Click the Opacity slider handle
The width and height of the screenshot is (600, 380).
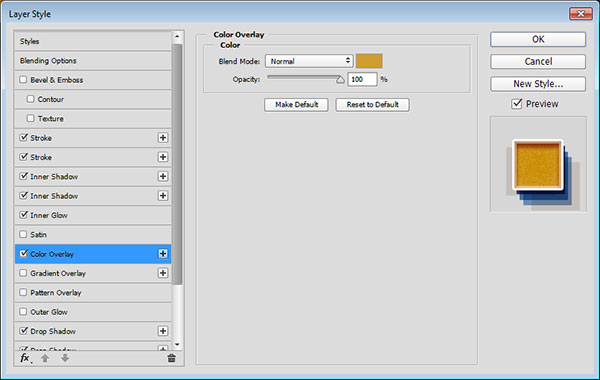tap(340, 79)
